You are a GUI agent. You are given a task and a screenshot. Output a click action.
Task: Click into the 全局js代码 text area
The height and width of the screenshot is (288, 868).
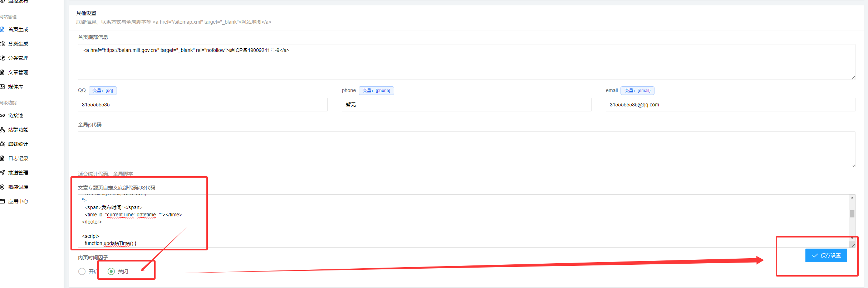point(466,149)
